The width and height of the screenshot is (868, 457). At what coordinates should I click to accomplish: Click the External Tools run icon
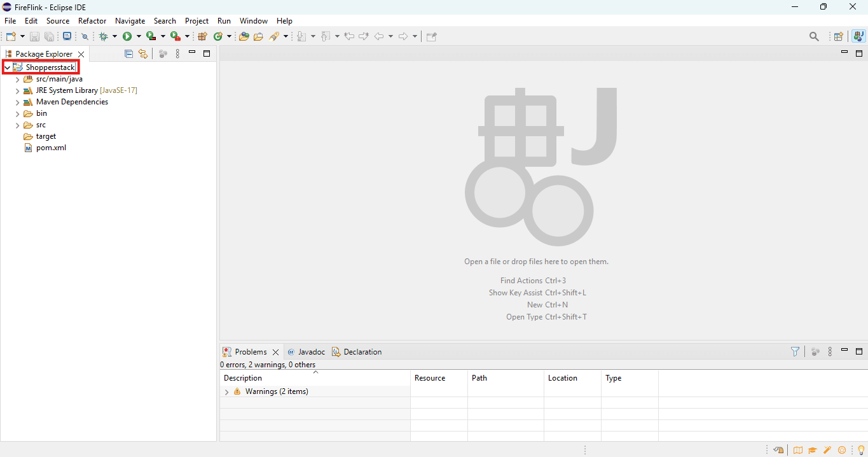(x=175, y=36)
